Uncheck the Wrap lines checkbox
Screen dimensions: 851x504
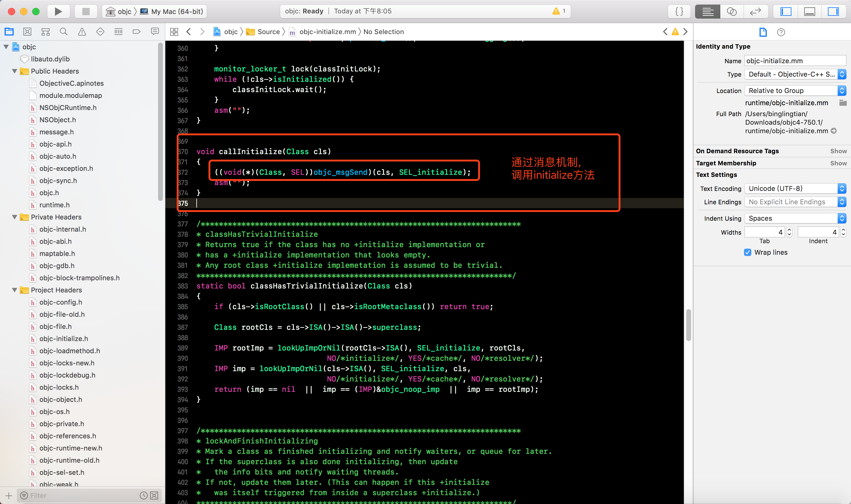[747, 252]
